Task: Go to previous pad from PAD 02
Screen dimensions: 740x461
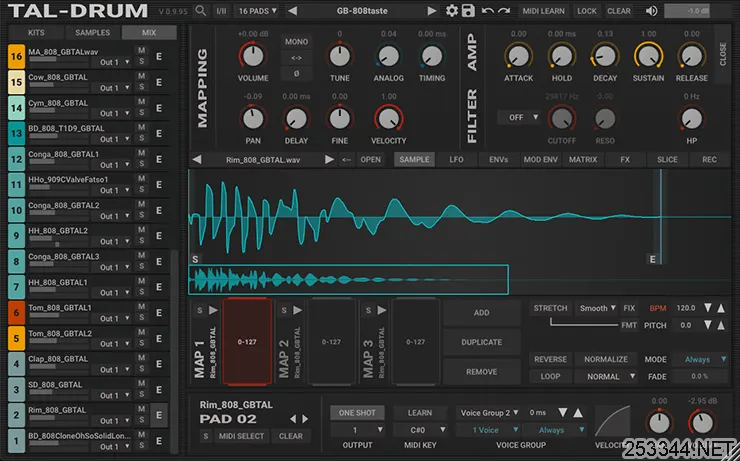Action: [x=293, y=419]
